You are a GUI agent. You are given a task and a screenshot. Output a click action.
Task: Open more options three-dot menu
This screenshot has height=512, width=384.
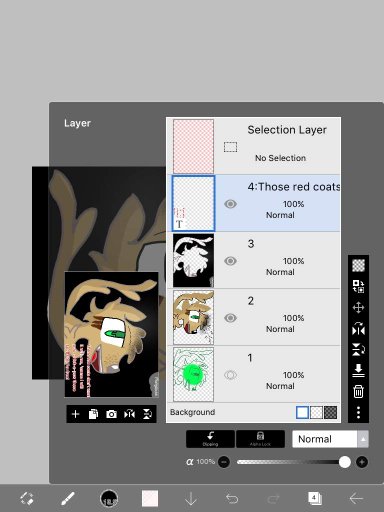(x=358, y=412)
